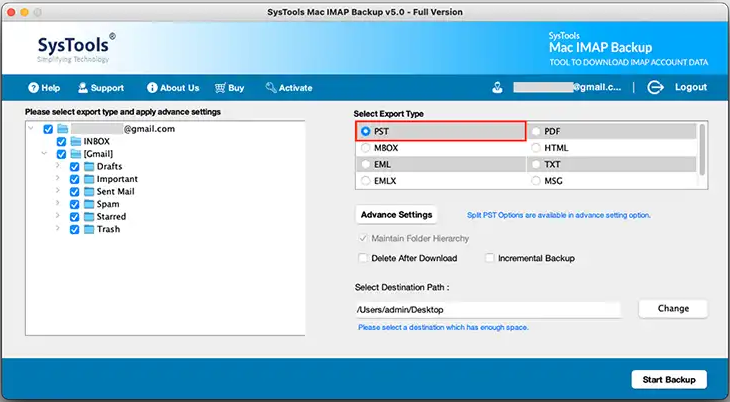Expand the Trash folder node

tap(58, 228)
